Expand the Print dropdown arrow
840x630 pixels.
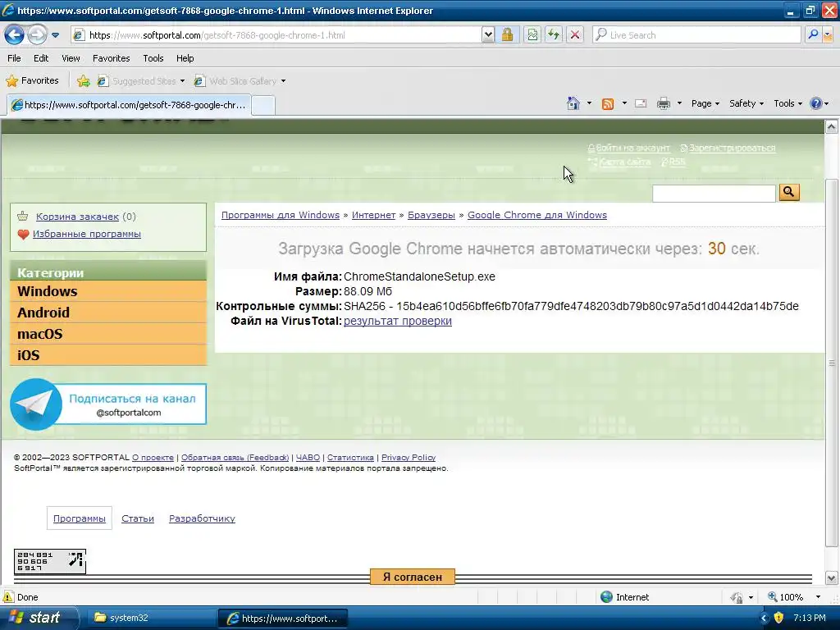(x=679, y=103)
